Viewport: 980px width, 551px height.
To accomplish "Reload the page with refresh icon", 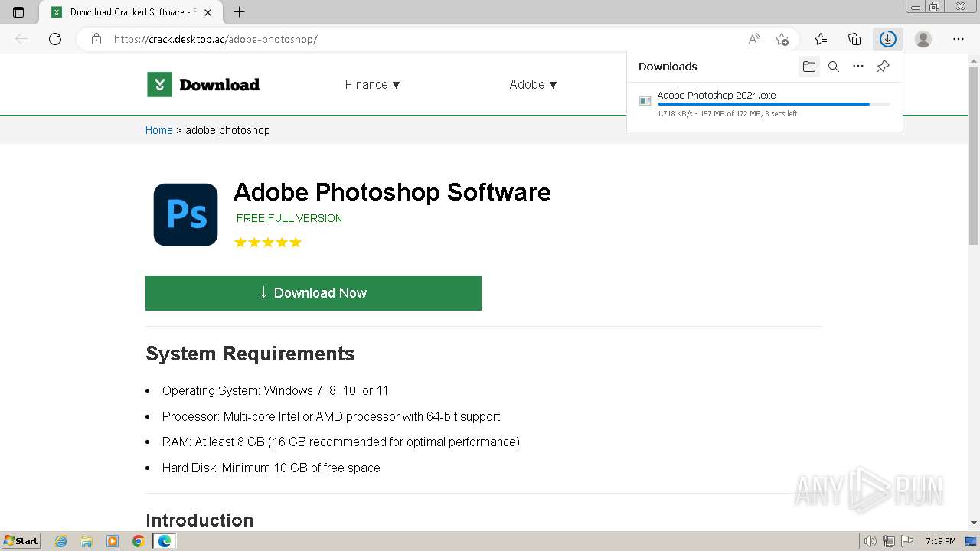I will 55,39.
